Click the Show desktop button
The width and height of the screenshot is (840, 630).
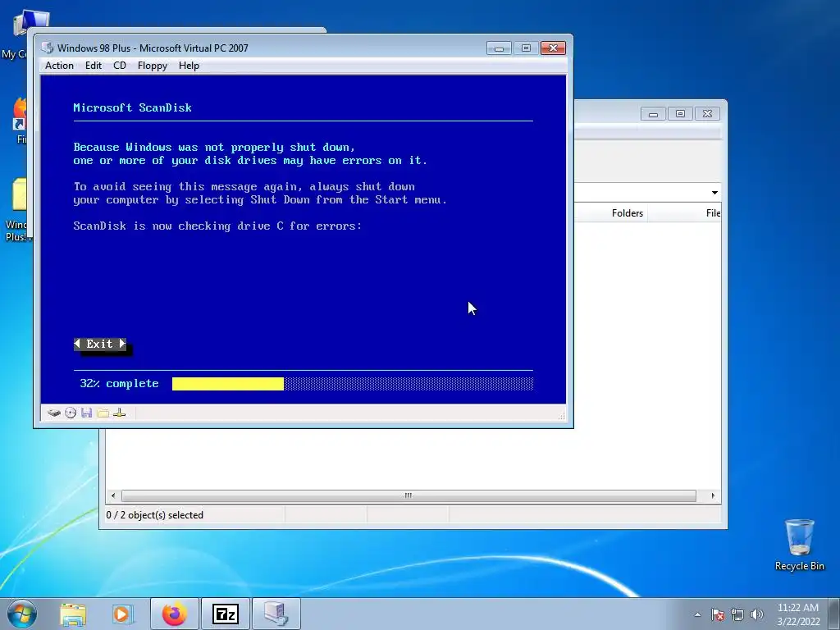pos(834,614)
